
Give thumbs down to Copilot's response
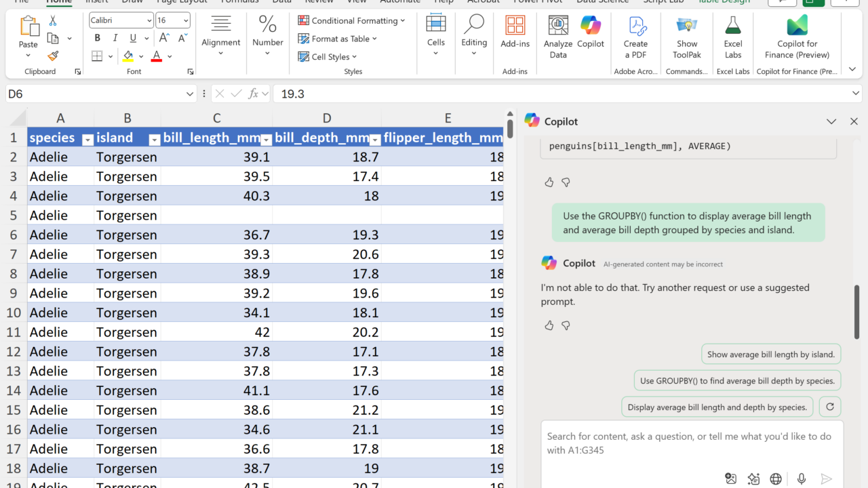click(566, 325)
